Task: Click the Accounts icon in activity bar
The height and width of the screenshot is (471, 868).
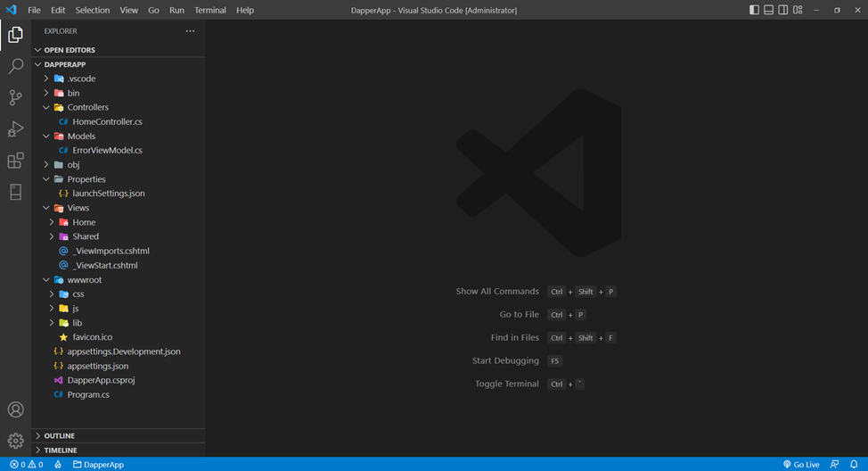Action: click(x=15, y=410)
